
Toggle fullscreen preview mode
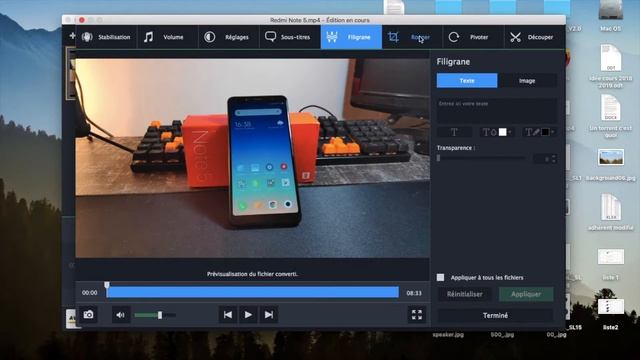tap(417, 315)
